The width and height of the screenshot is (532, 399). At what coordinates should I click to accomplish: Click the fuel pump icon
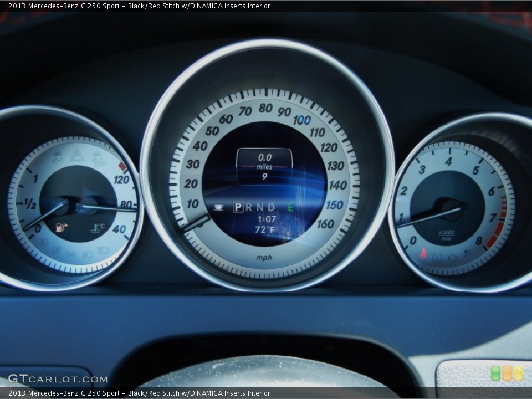tap(62, 227)
